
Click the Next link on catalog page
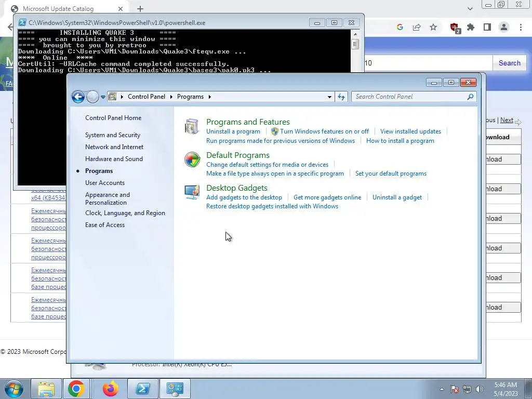507,120
